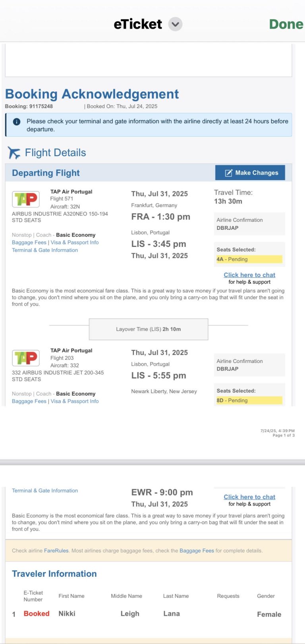Image resolution: width=305 pixels, height=644 pixels.
Task: Open Terminal & Gate Information beside EWR arrival
Action: click(45, 491)
